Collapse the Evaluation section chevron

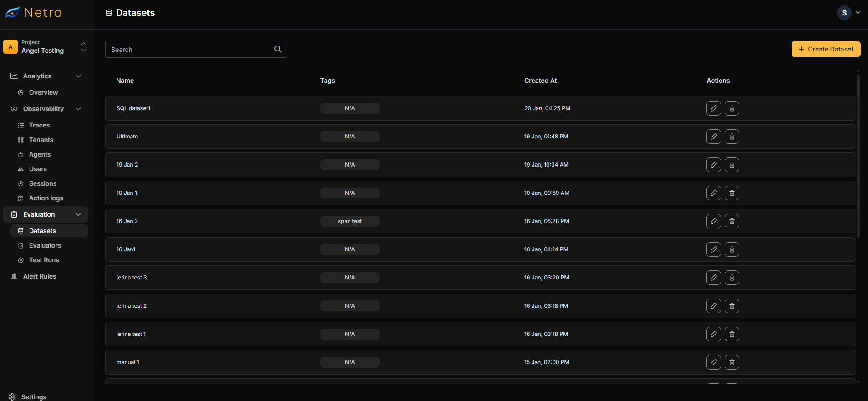[x=78, y=214]
